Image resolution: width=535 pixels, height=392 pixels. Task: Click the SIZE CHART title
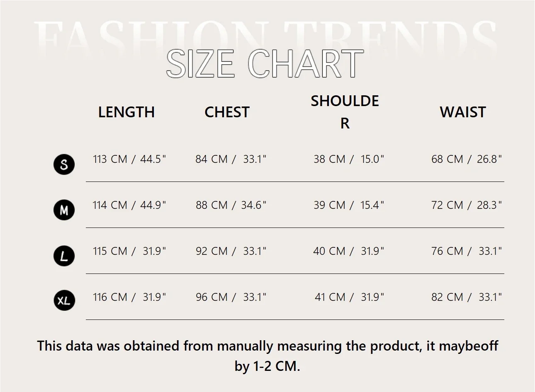[x=265, y=64]
